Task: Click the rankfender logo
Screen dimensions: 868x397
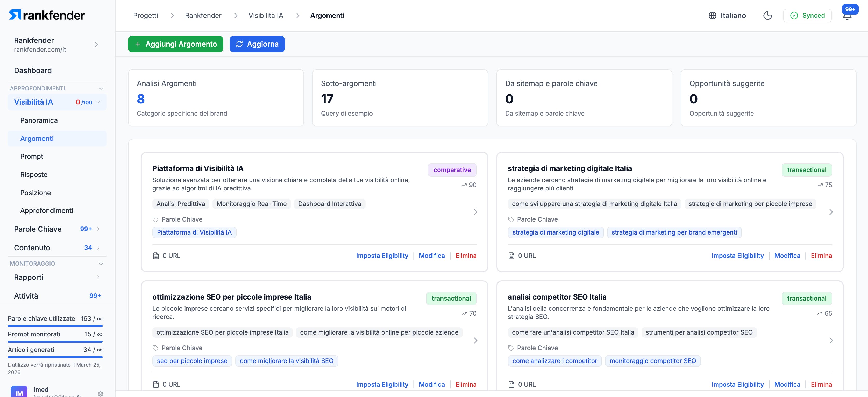Action: pos(46,15)
